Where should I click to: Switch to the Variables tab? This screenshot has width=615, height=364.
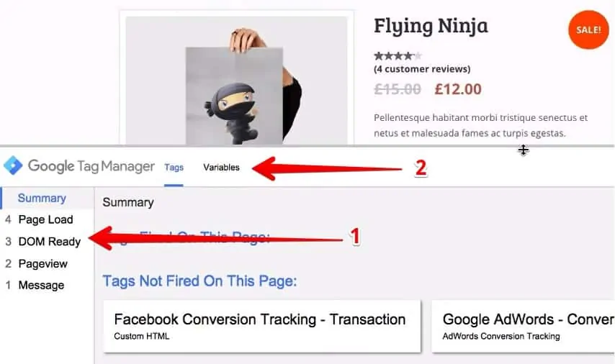coord(221,168)
